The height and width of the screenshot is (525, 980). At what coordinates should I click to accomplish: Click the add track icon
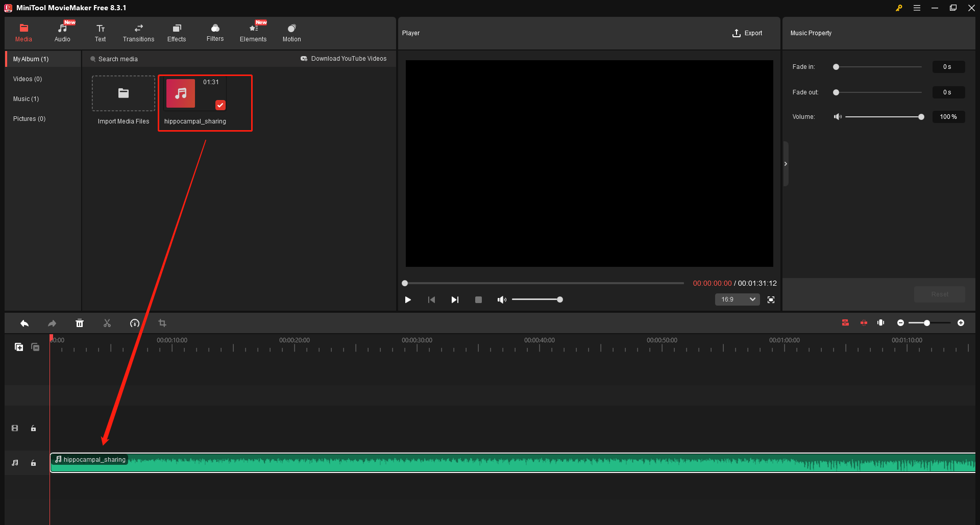click(x=19, y=347)
